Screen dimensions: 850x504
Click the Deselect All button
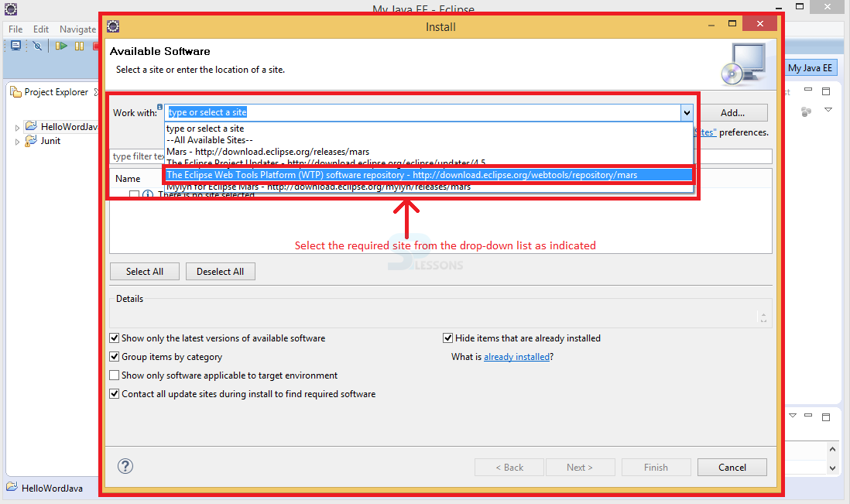[220, 272]
